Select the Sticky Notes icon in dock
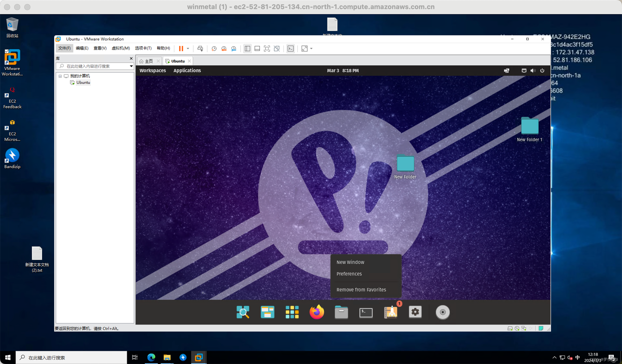The image size is (622, 364). click(x=268, y=312)
